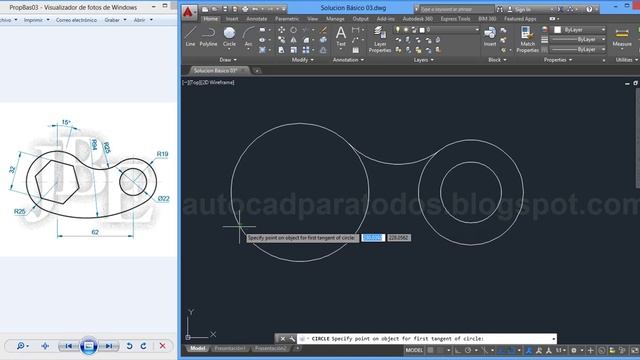Choose the Arc tool
Image resolution: width=640 pixels, height=360 pixels.
pos(248,36)
